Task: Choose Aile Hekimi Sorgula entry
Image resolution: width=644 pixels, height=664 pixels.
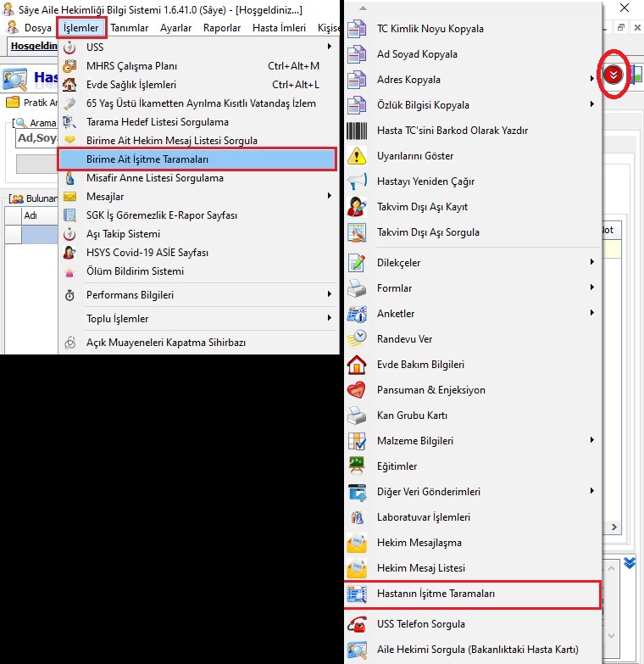Action: (x=473, y=650)
